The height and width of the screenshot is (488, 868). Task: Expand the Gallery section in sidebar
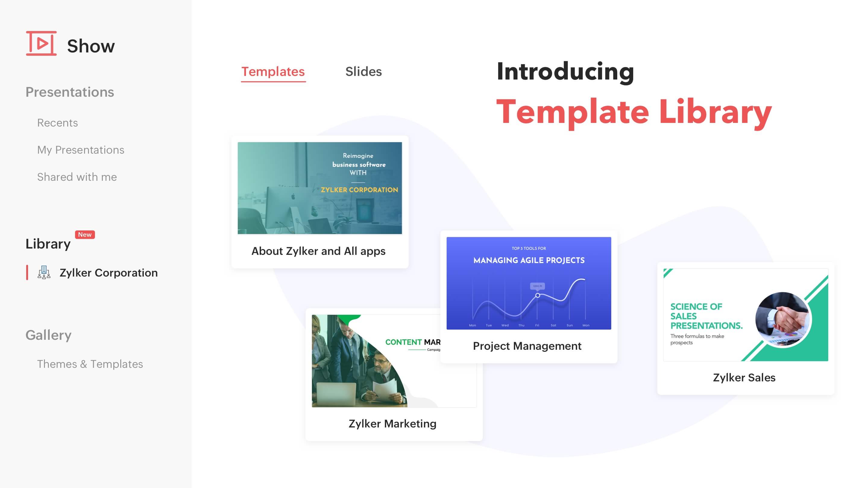[x=48, y=334]
